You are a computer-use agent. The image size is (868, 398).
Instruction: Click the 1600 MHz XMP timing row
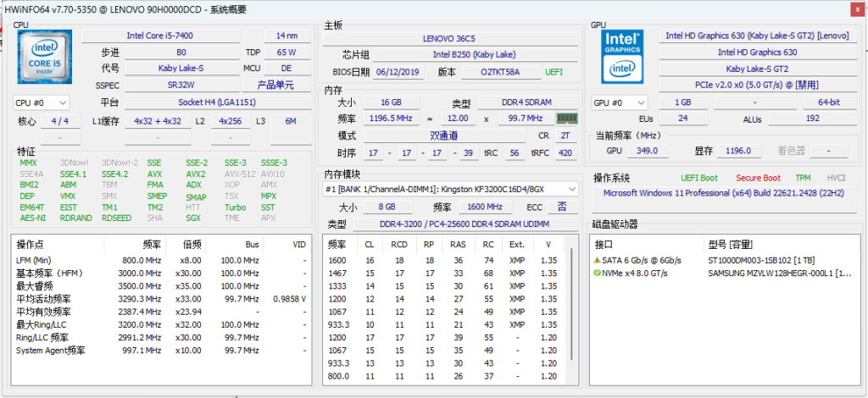[x=446, y=260]
